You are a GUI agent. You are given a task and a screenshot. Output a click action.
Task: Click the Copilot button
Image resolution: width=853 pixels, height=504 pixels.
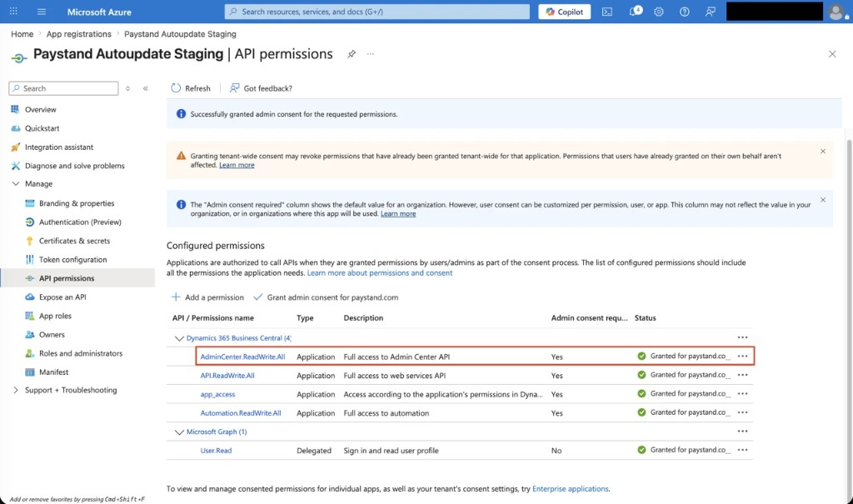(564, 12)
